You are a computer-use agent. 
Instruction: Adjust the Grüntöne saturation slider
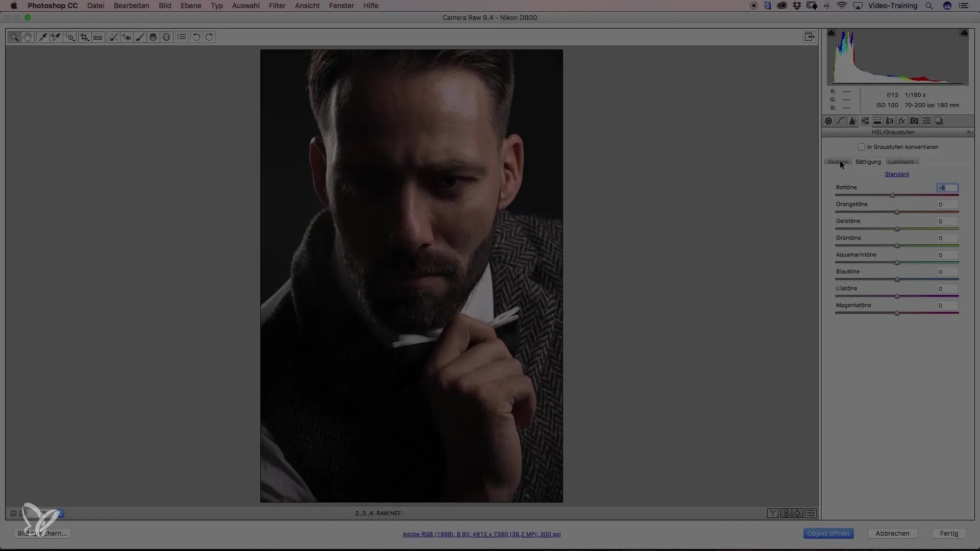tap(897, 246)
